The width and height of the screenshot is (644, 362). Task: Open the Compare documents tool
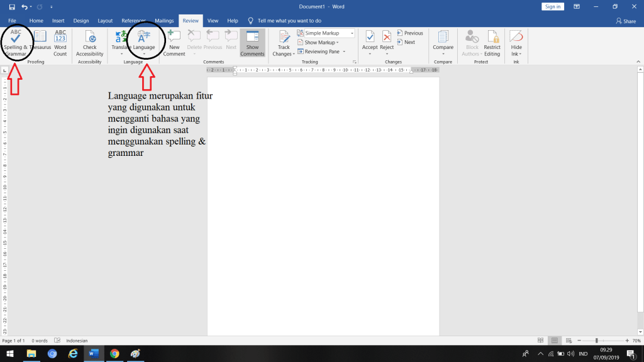coord(443,43)
